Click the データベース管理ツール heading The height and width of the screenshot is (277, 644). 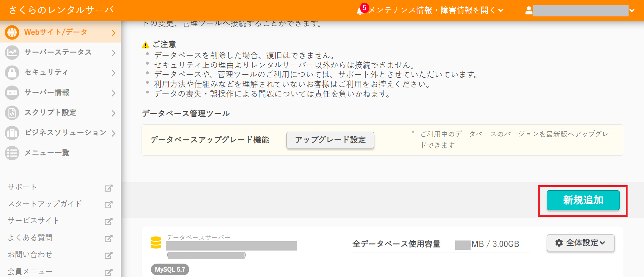pyautogui.click(x=186, y=114)
